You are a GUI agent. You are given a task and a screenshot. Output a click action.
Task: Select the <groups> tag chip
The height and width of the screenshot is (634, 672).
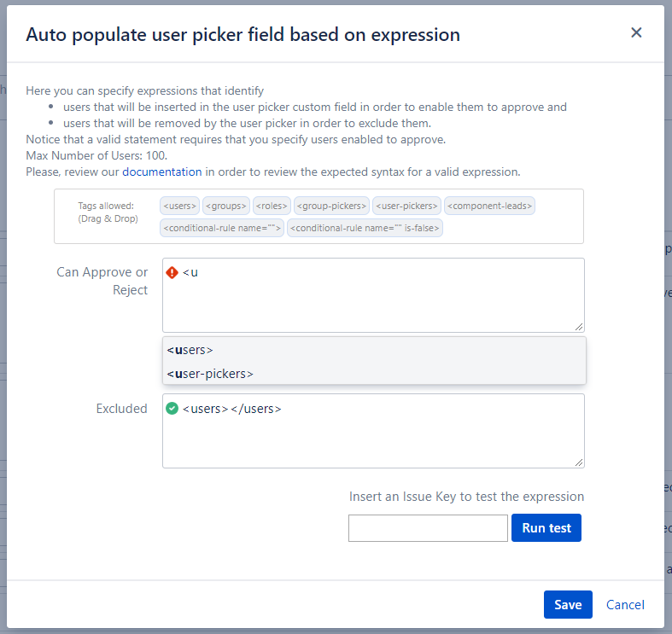tap(226, 206)
